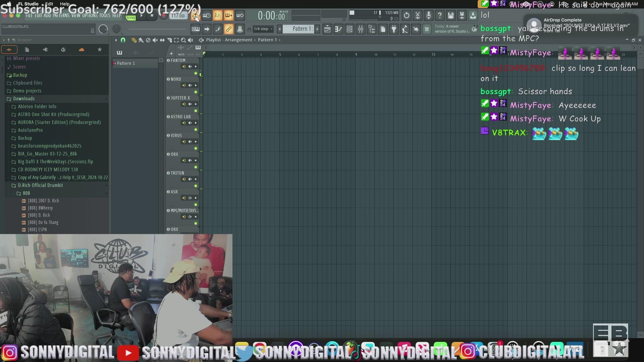The width and height of the screenshot is (644, 362).
Task: Open the Piano roll toolbar icon
Action: pyautogui.click(x=338, y=29)
